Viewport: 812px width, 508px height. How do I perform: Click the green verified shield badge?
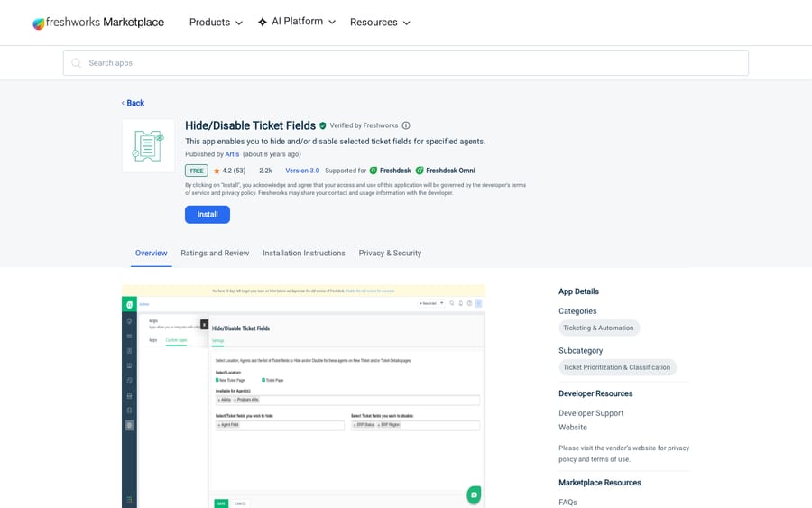pos(323,125)
